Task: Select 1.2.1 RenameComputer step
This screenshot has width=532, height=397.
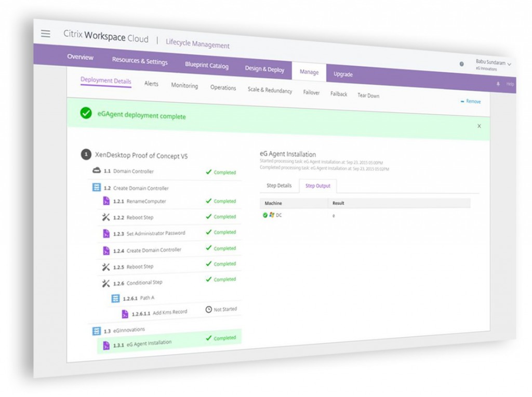Action: tap(139, 201)
